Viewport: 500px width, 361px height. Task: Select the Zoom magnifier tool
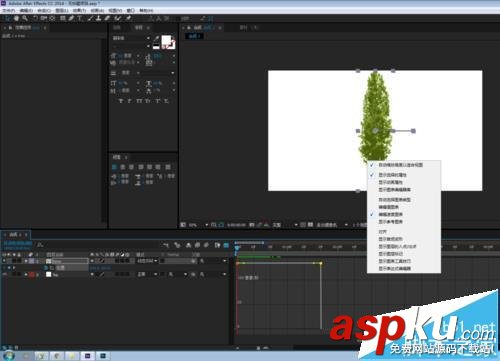(x=25, y=18)
